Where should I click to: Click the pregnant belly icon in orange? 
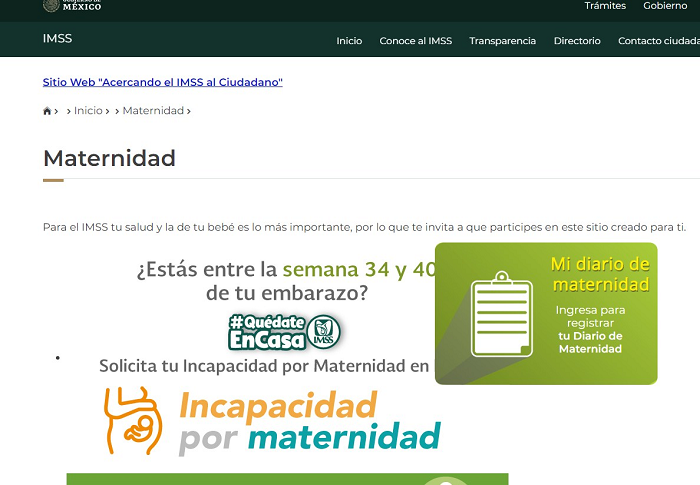point(133,421)
